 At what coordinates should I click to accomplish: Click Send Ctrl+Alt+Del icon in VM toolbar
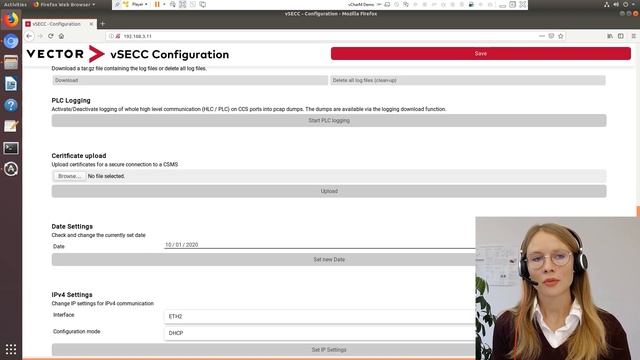[x=173, y=4]
